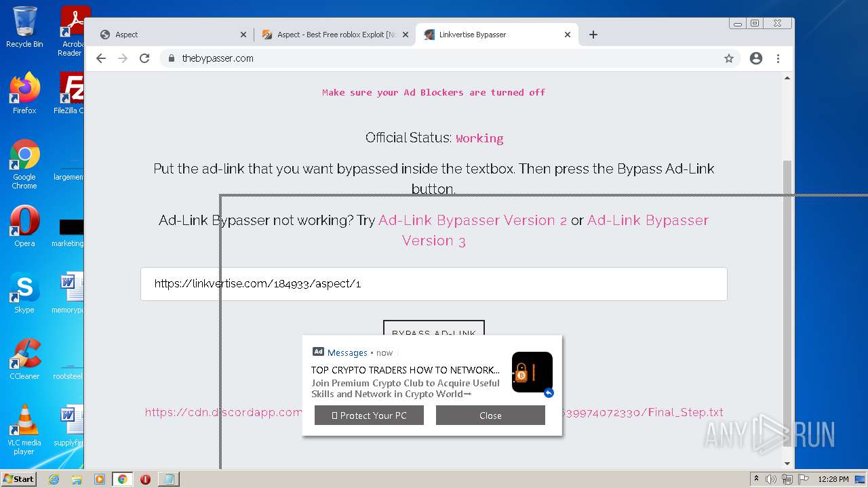Launch VLC media player from desktop
The height and width of the screenshot is (488, 868).
coord(24,429)
